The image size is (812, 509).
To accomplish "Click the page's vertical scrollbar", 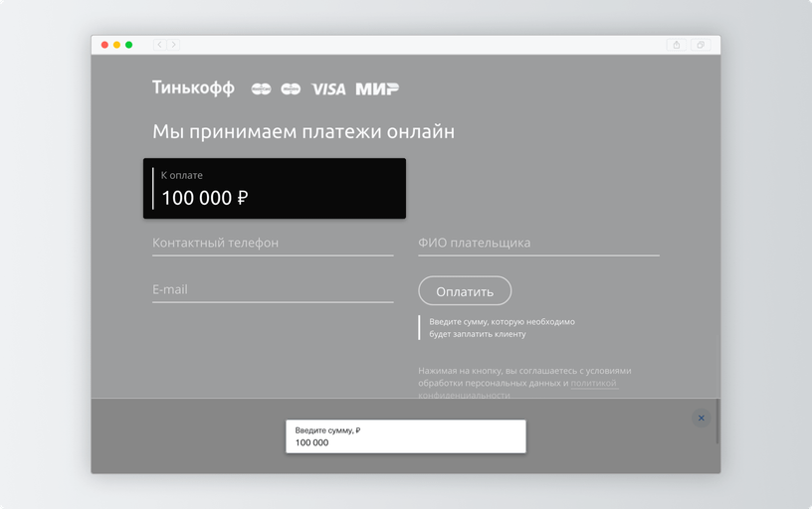I will click(717, 421).
